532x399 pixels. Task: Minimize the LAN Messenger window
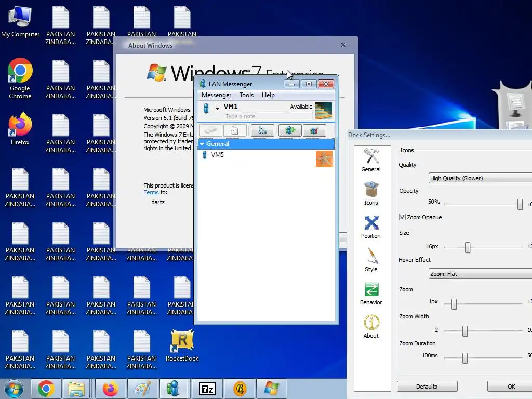(x=292, y=84)
